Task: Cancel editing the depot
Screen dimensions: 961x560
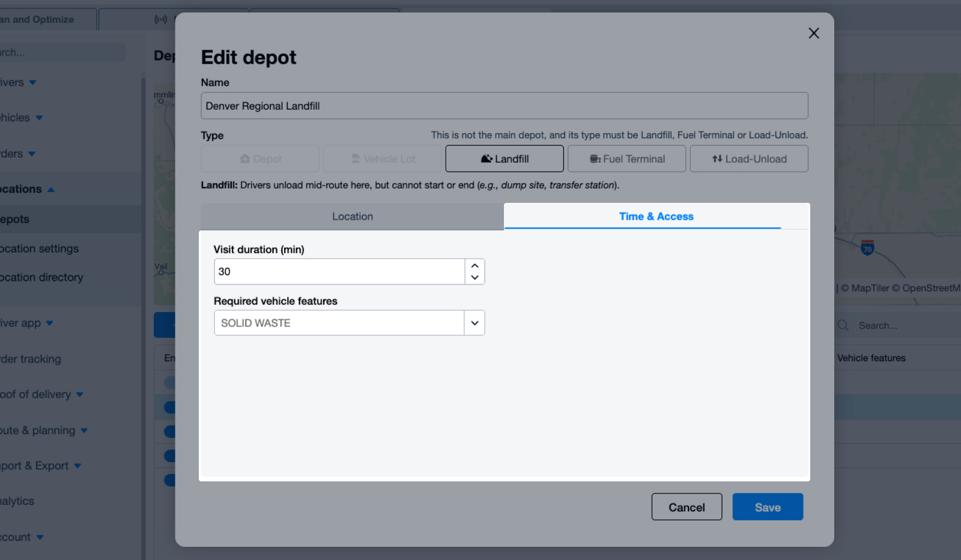Action: pyautogui.click(x=687, y=507)
